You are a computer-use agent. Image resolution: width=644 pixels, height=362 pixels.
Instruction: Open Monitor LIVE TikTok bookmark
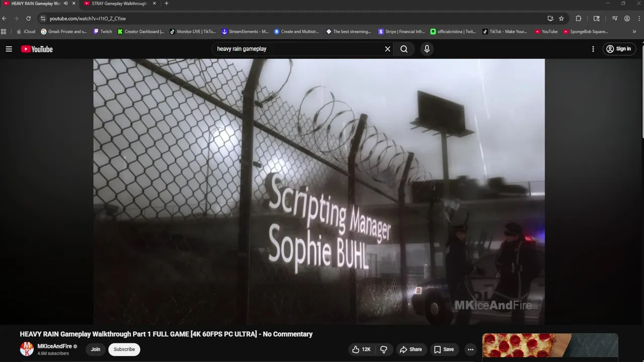point(193,32)
